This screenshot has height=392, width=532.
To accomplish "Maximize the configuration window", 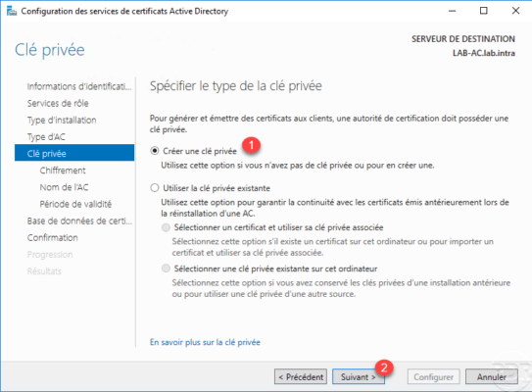I will point(483,11).
